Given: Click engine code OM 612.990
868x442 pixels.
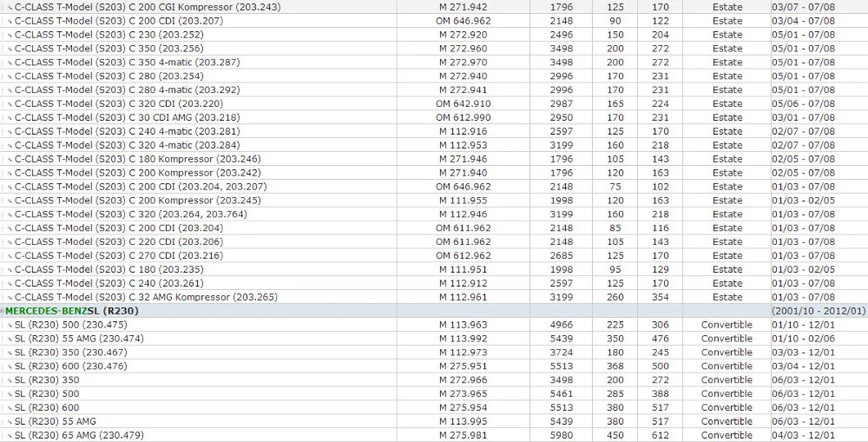Looking at the screenshot, I should pos(464,117).
